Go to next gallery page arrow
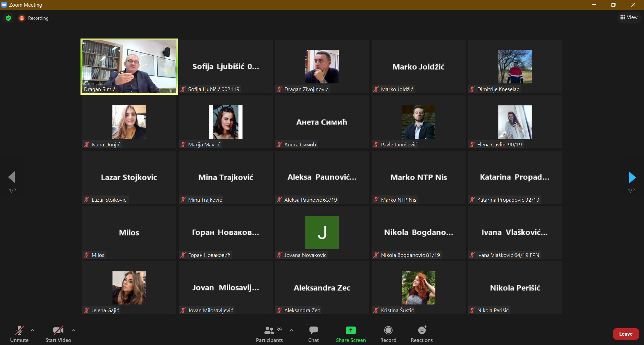The height and width of the screenshot is (345, 644). [x=632, y=177]
